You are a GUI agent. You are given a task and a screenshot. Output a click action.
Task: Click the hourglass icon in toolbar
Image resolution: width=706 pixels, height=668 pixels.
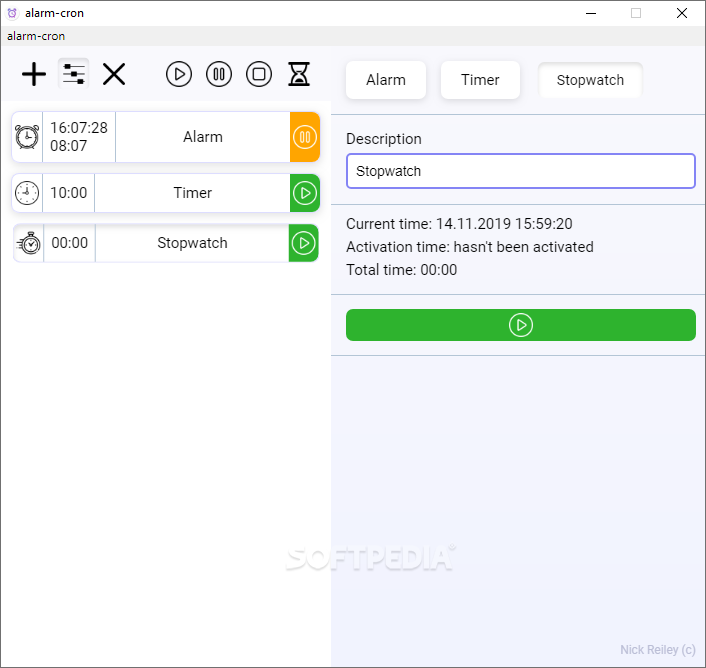pos(299,74)
